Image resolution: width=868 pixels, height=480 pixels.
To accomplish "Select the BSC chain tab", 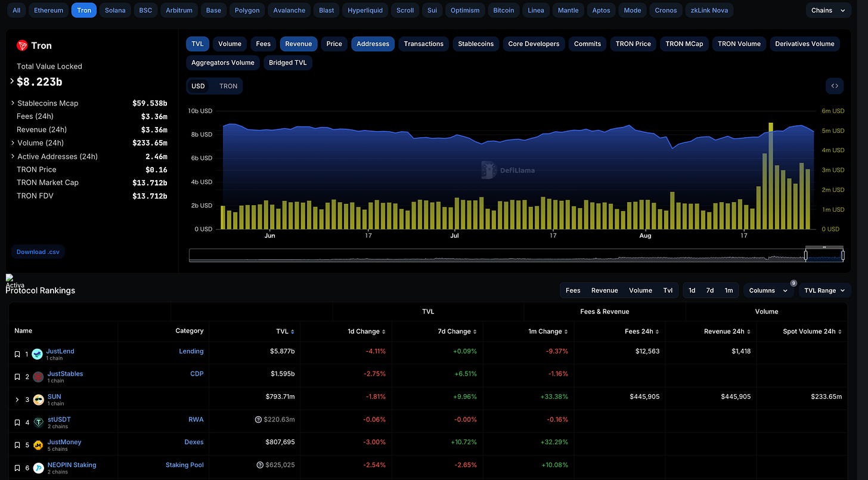I will (145, 10).
